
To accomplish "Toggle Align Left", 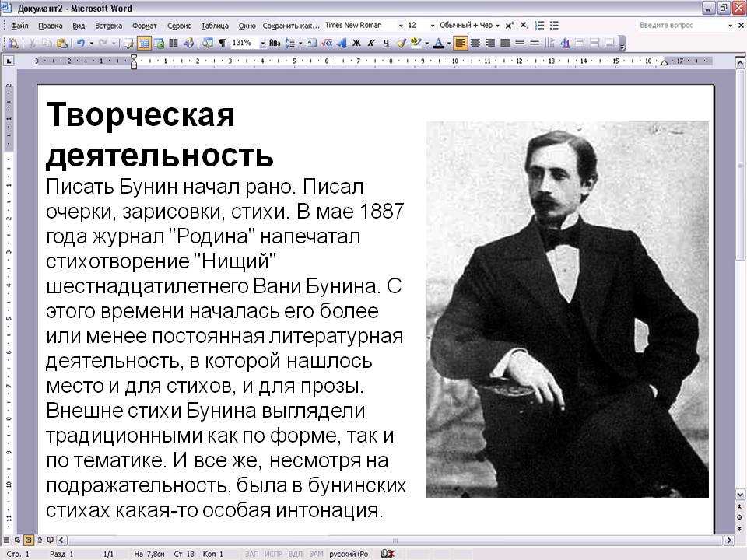I will click(460, 43).
